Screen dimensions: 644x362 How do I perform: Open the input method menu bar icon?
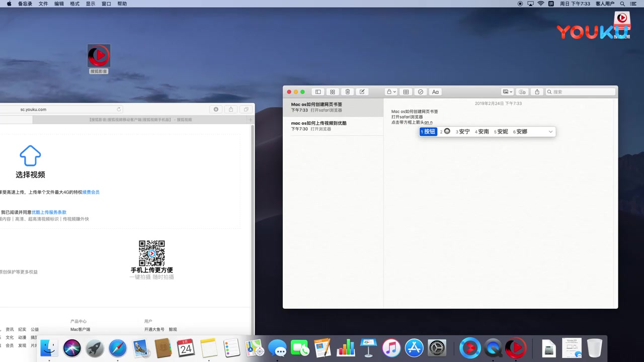(x=551, y=4)
